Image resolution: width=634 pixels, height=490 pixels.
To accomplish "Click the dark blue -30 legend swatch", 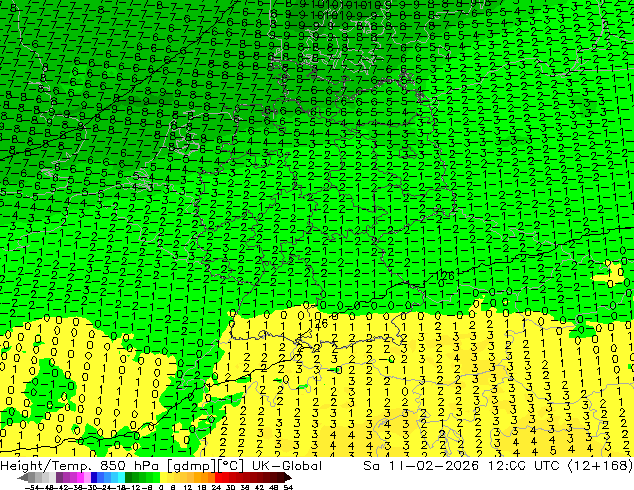I will click(94, 477).
